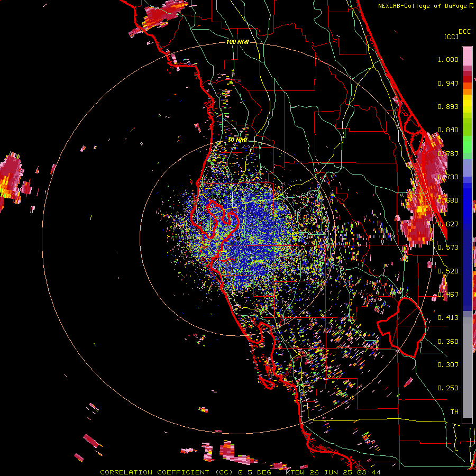Image resolution: width=476 pixels, height=476 pixels.
Task: Click the 0.413 scale value
Action: click(448, 318)
